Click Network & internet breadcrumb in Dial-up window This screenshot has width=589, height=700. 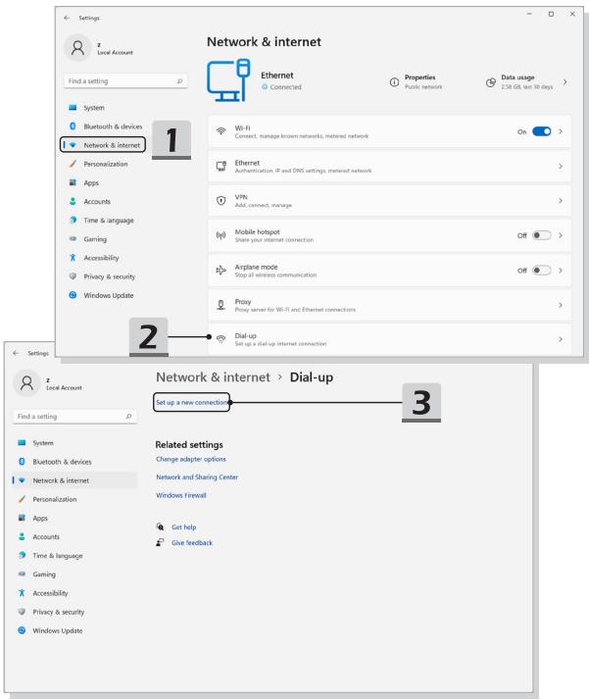point(213,377)
